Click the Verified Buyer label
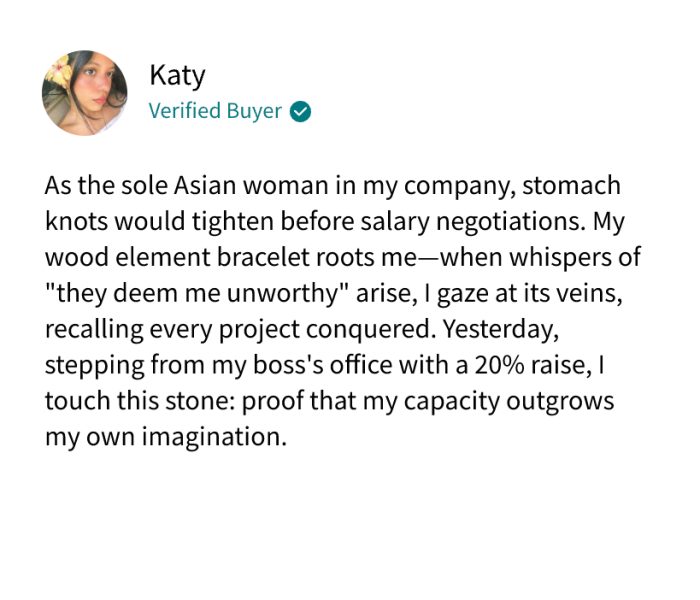The width and height of the screenshot is (700, 600). tap(215, 111)
